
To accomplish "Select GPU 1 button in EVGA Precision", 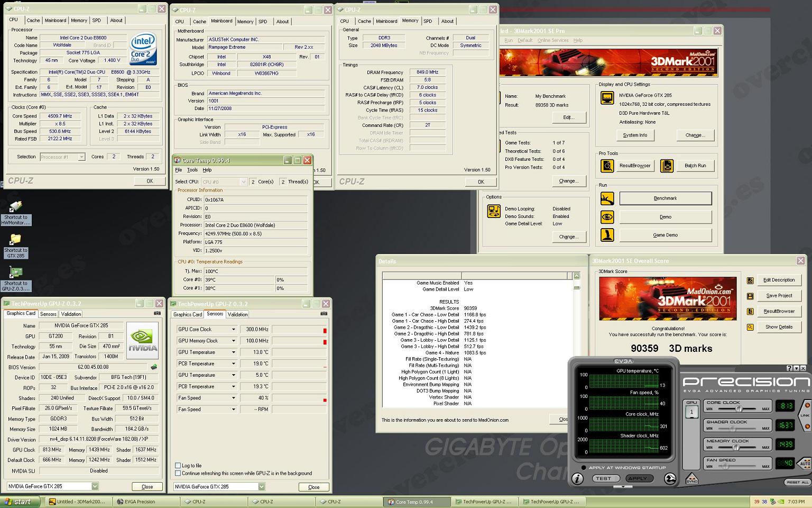I will point(691,412).
